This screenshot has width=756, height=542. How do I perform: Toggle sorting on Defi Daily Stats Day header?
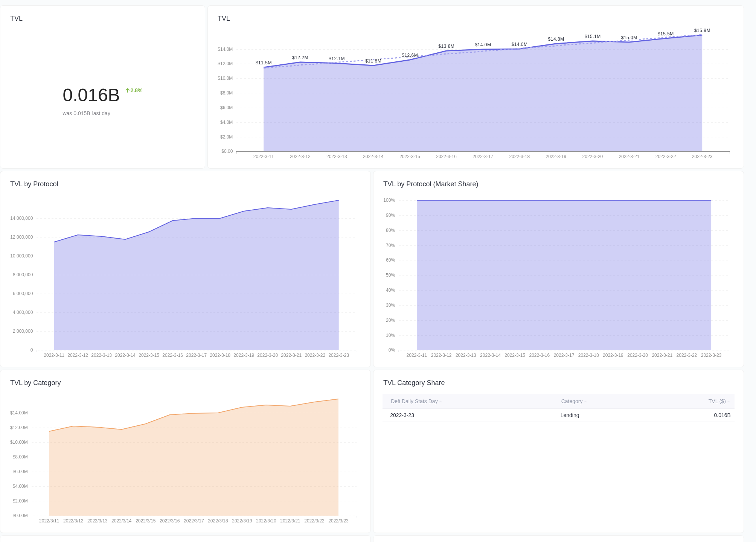click(x=414, y=401)
